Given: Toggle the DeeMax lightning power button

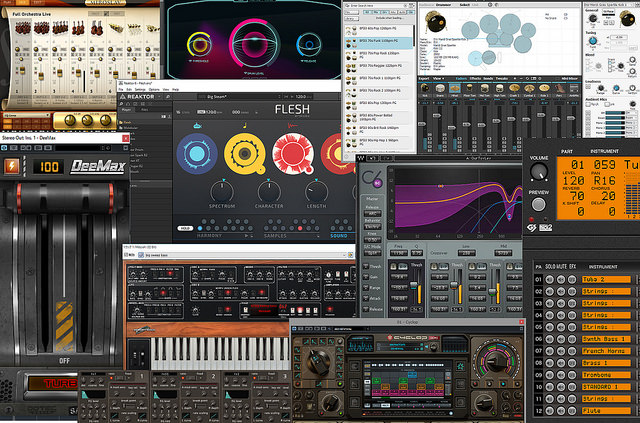Looking at the screenshot, I should tap(11, 166).
